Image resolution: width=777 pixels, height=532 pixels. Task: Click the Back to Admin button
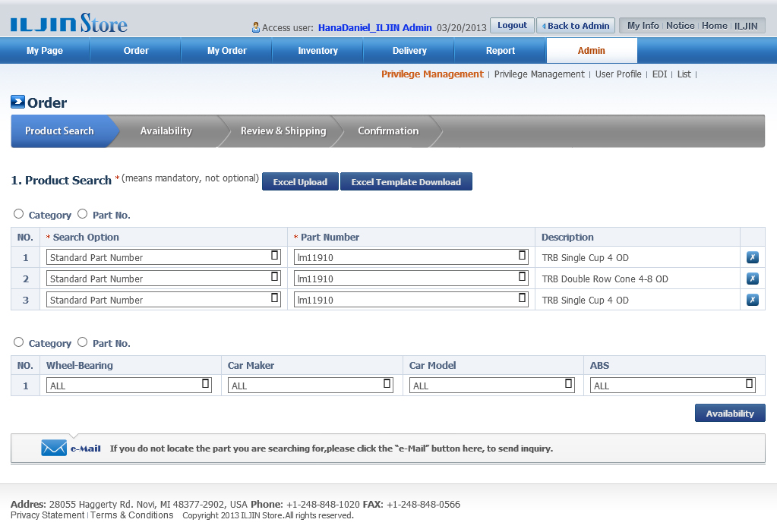tap(576, 25)
